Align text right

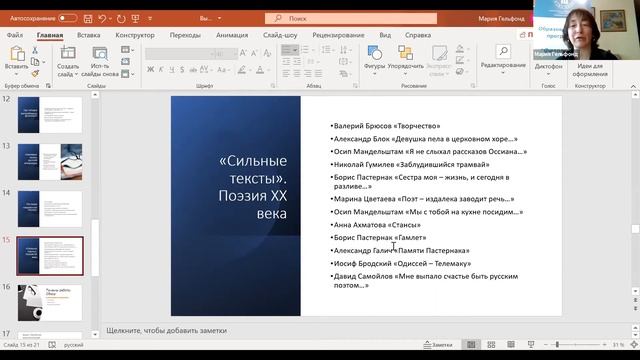click(307, 74)
